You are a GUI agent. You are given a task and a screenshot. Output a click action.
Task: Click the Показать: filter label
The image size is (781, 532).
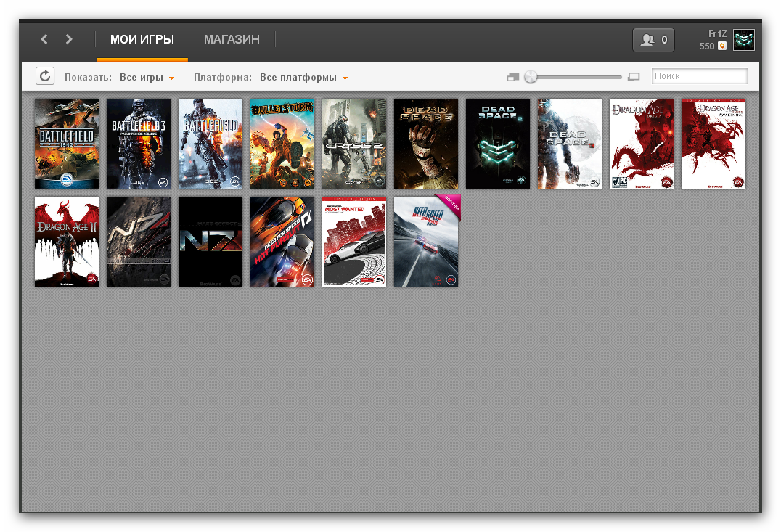tap(88, 77)
